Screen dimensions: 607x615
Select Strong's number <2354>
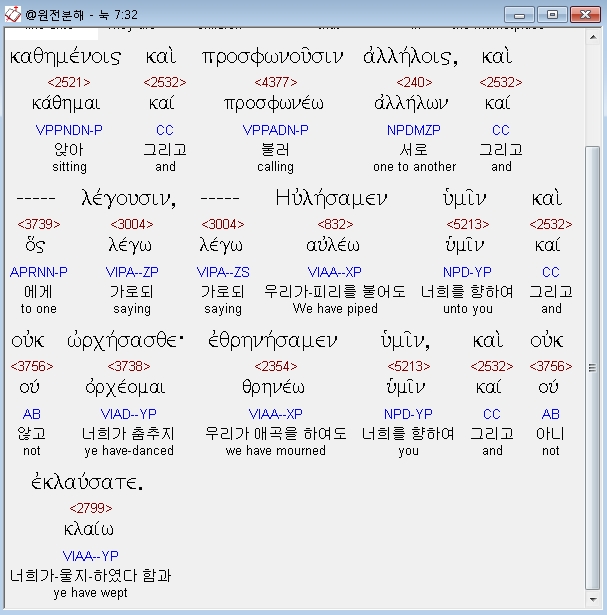[x=276, y=366]
